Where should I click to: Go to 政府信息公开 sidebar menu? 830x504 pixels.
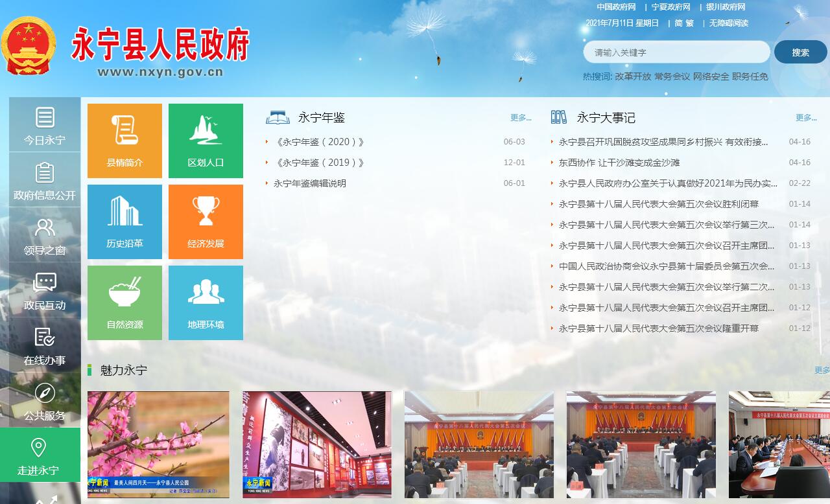click(45, 181)
